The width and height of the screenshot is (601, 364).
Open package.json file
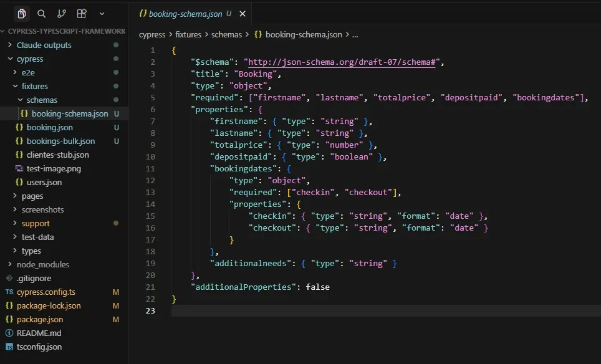64,320
